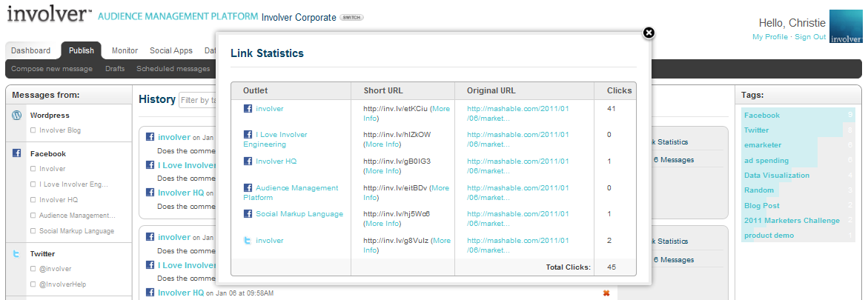The height and width of the screenshot is (300, 868).
Task: Select the Publish tab
Action: [82, 50]
